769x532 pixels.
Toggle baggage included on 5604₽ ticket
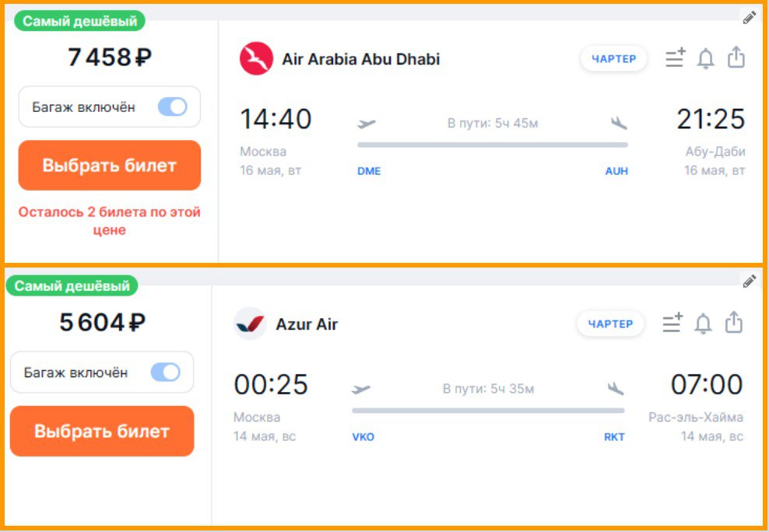click(165, 373)
